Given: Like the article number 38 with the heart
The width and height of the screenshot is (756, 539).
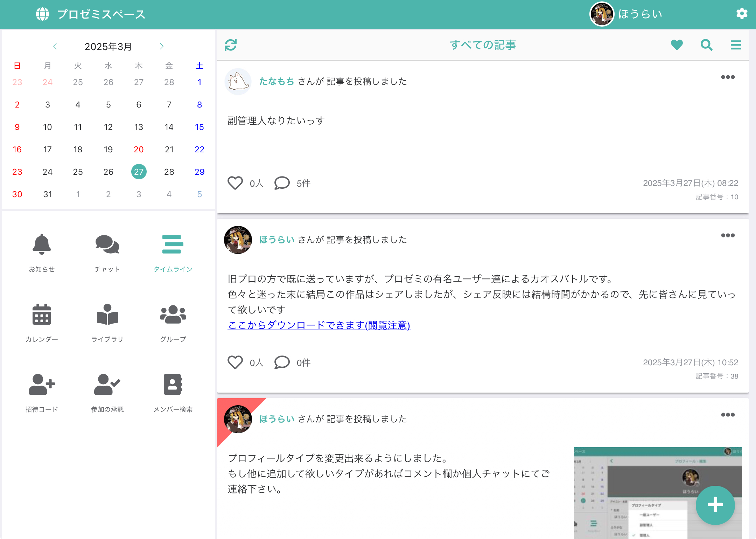Looking at the screenshot, I should coord(235,362).
